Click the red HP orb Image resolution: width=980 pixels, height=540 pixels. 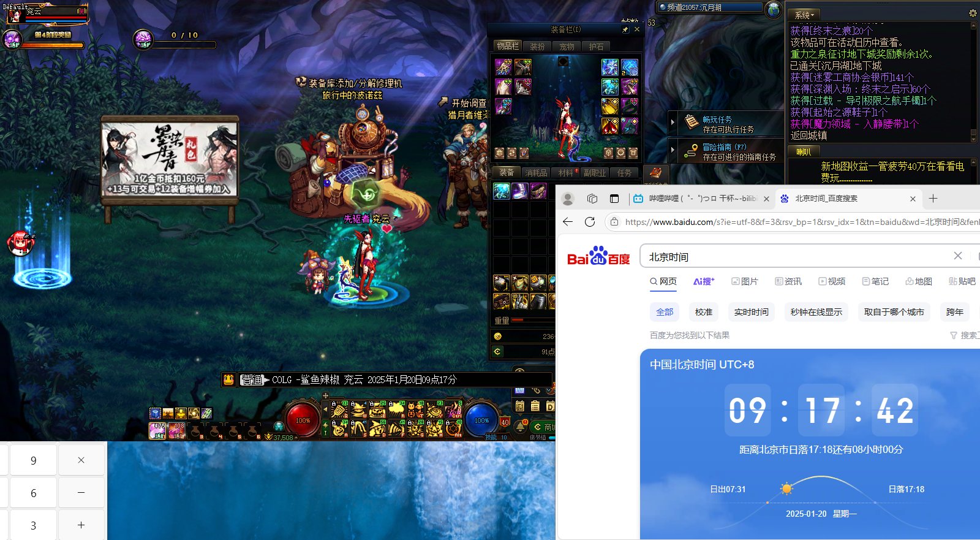[x=303, y=420]
